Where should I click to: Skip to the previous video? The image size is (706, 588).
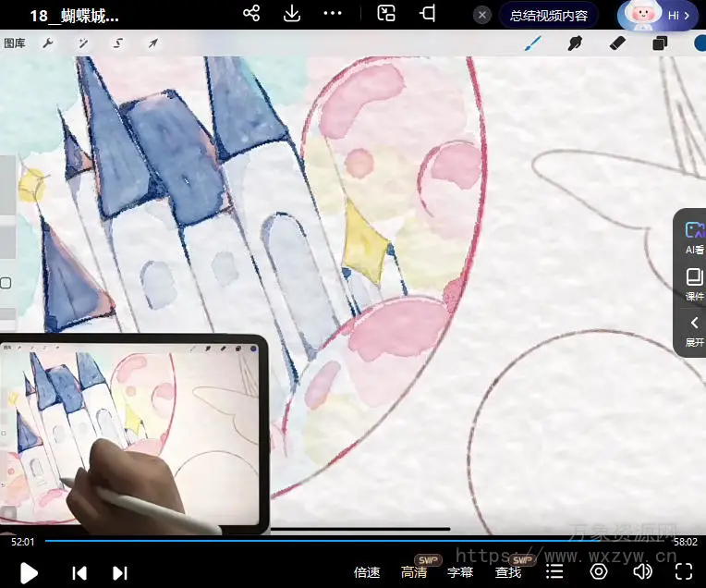tap(80, 572)
